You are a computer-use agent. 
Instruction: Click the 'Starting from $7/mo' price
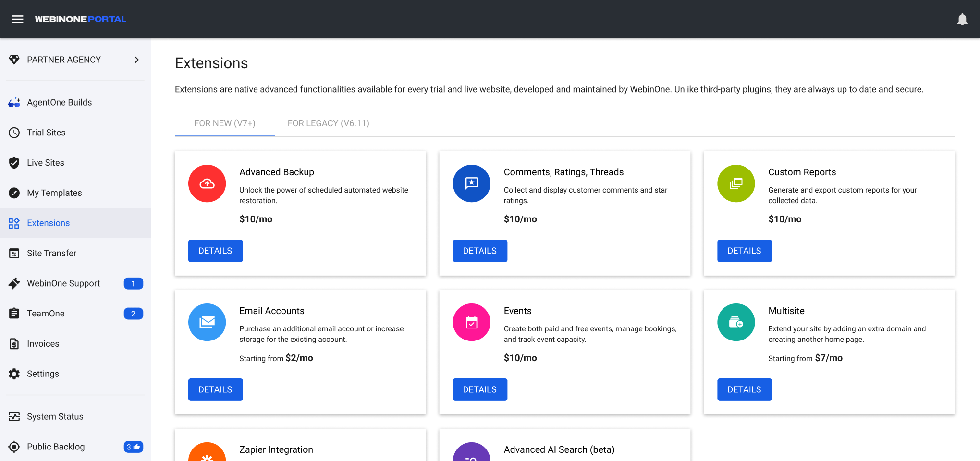(x=806, y=358)
